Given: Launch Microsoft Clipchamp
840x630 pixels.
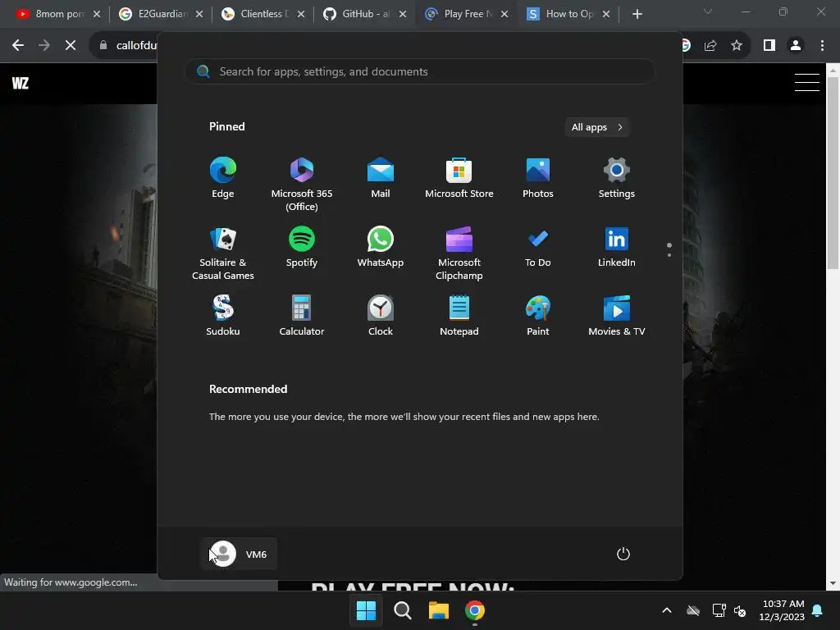Looking at the screenshot, I should pyautogui.click(x=459, y=253).
